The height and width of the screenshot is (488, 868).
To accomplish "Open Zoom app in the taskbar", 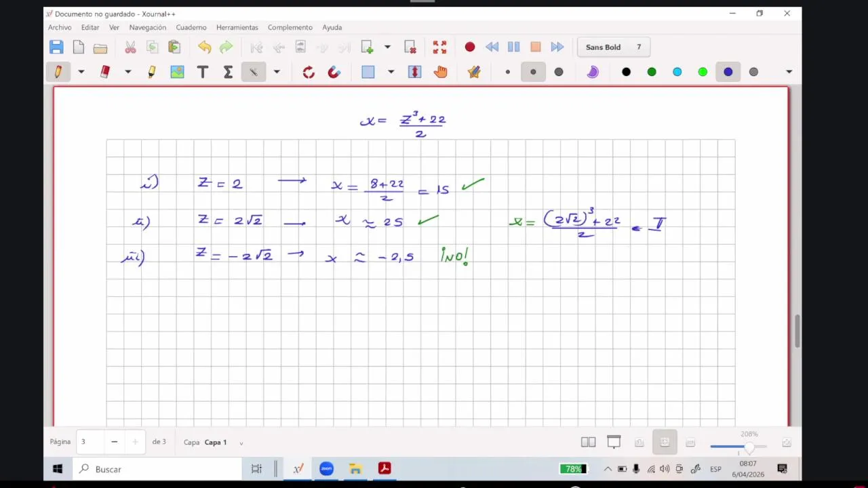I will click(326, 468).
